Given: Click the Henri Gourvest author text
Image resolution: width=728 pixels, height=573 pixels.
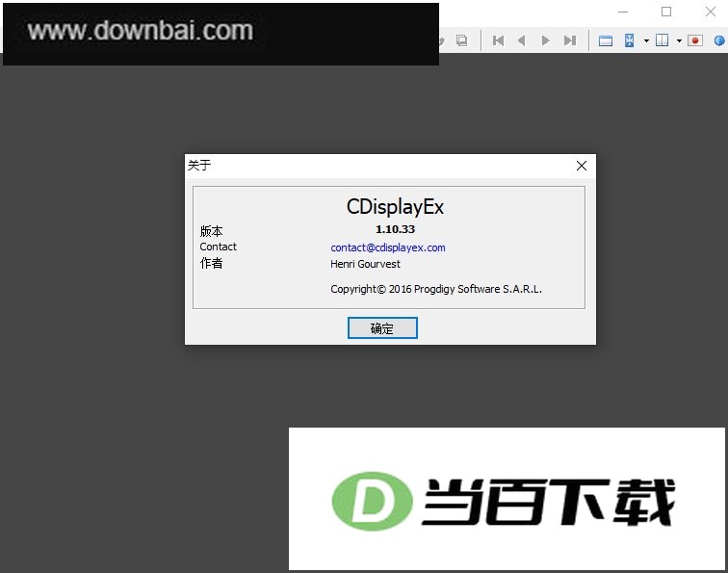Looking at the screenshot, I should (x=365, y=264).
